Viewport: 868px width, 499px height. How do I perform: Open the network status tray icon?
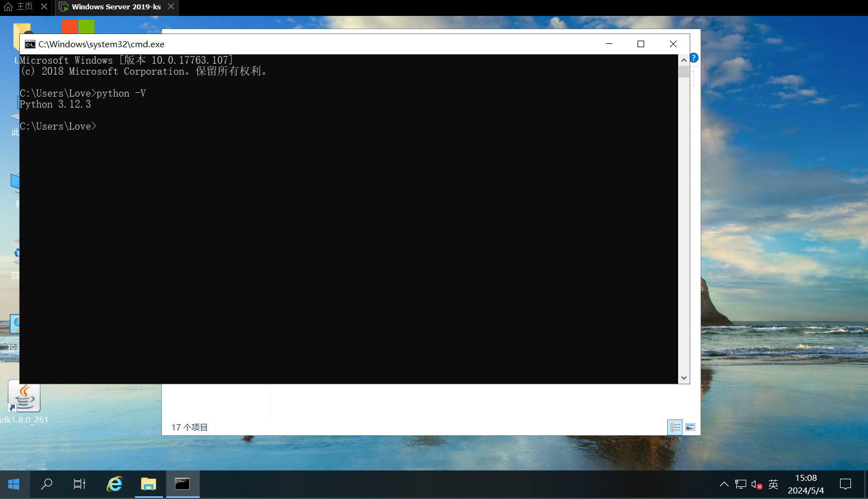tap(741, 484)
